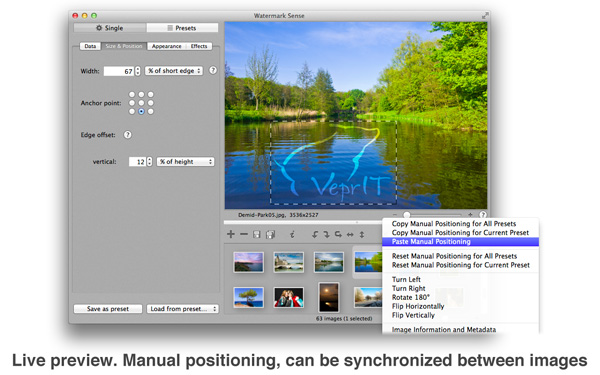Open the '% of short edge' dropdown
Screen dimensions: 600x375
pos(174,71)
